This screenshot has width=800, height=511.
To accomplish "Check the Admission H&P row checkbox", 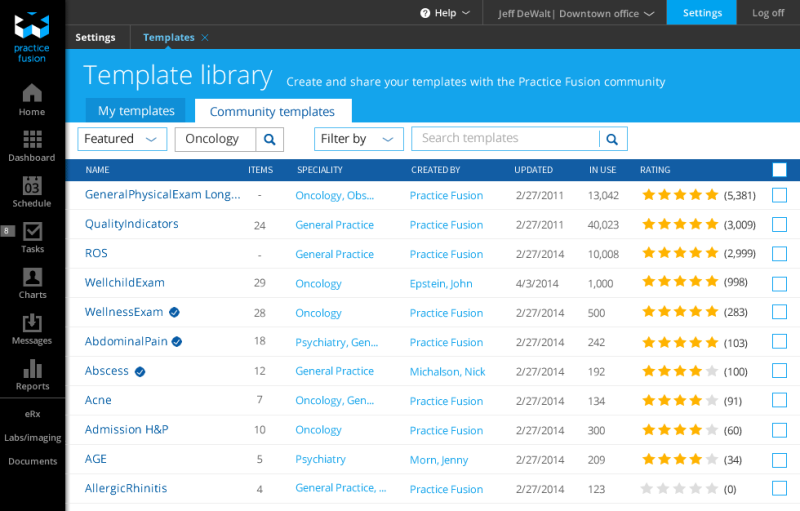I will click(x=780, y=430).
